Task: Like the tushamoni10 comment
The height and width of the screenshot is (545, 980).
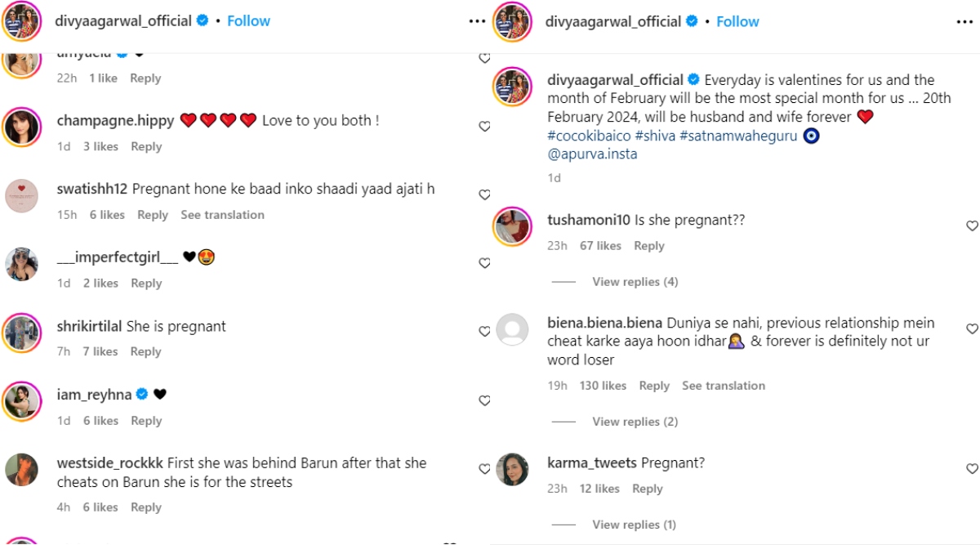Action: pyautogui.click(x=972, y=226)
